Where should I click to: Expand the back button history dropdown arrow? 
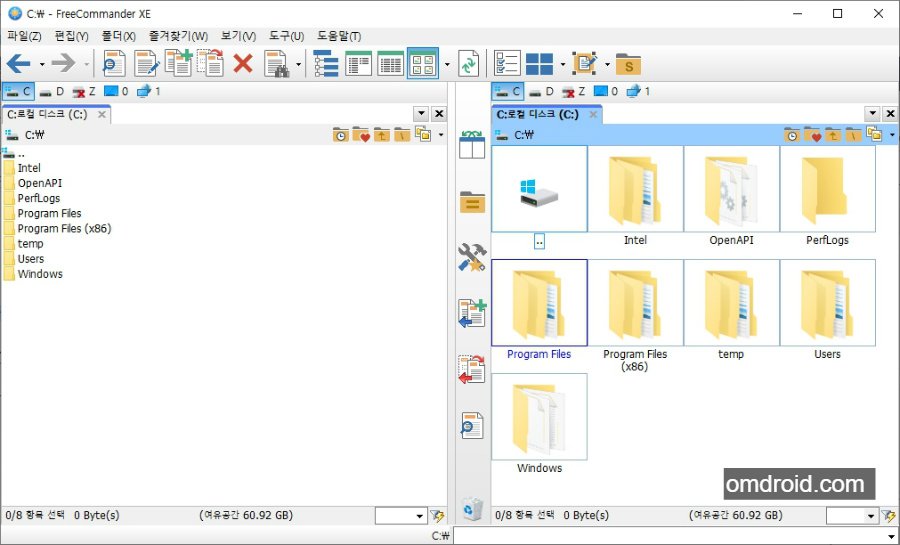(42, 64)
